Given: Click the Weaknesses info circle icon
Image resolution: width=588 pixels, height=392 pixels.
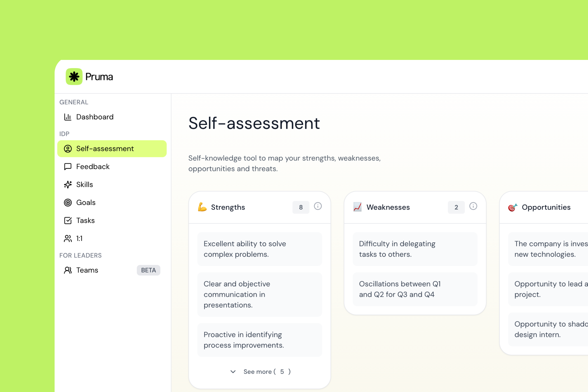Looking at the screenshot, I should [473, 206].
